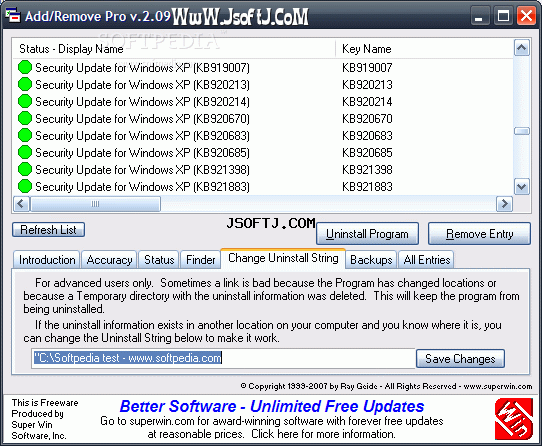This screenshot has height=446, width=542.
Task: Click key name cell KB921883
Action: point(367,186)
